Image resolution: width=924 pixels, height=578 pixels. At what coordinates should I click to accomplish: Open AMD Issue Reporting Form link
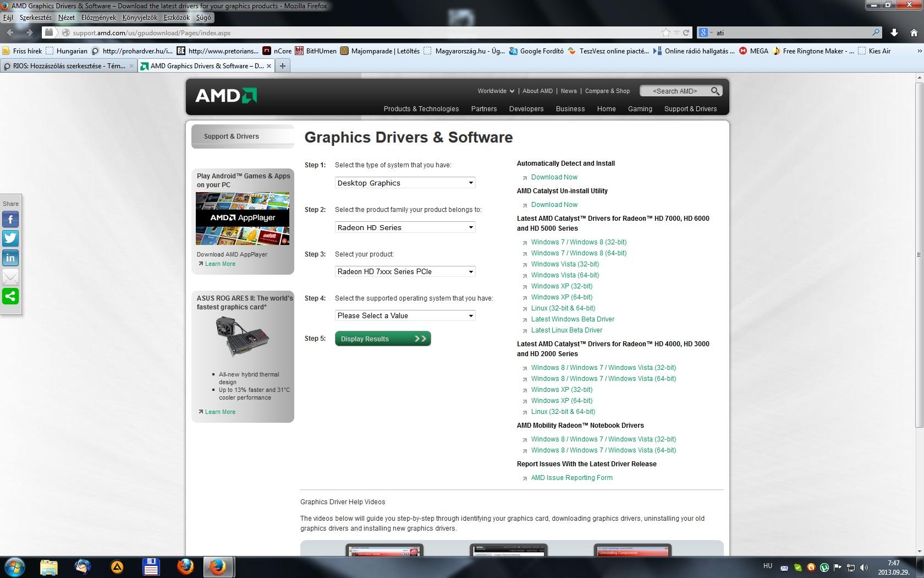[x=571, y=478]
